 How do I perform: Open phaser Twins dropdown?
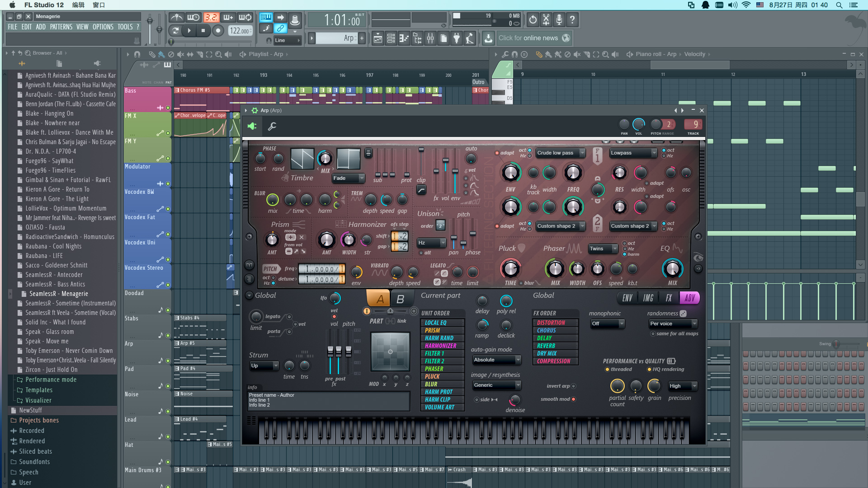click(x=603, y=249)
